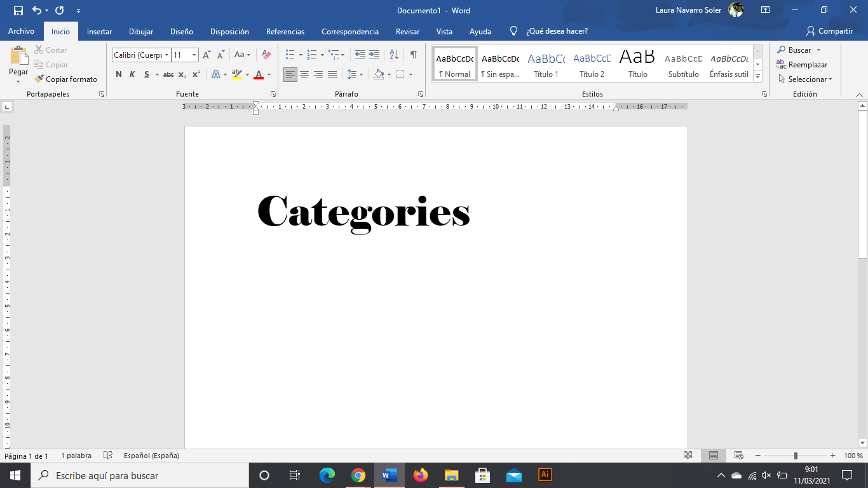Switch to the Insertar tab
Screen dimensions: 868x488
click(x=99, y=31)
